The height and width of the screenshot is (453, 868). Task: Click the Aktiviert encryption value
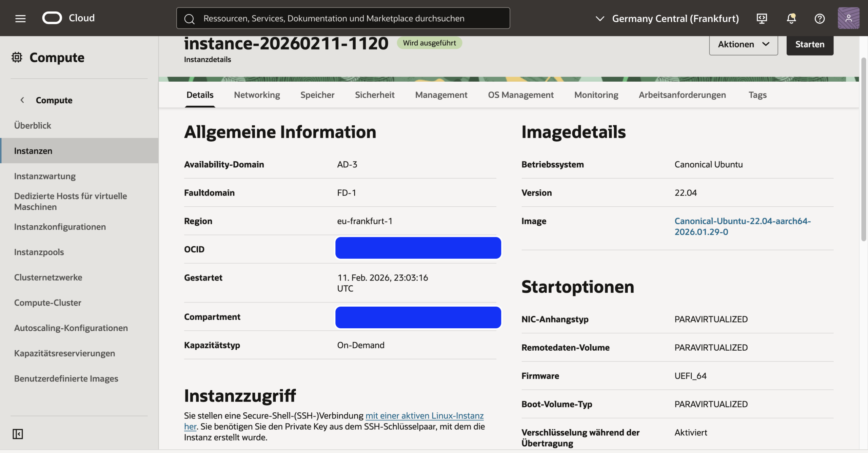(691, 432)
